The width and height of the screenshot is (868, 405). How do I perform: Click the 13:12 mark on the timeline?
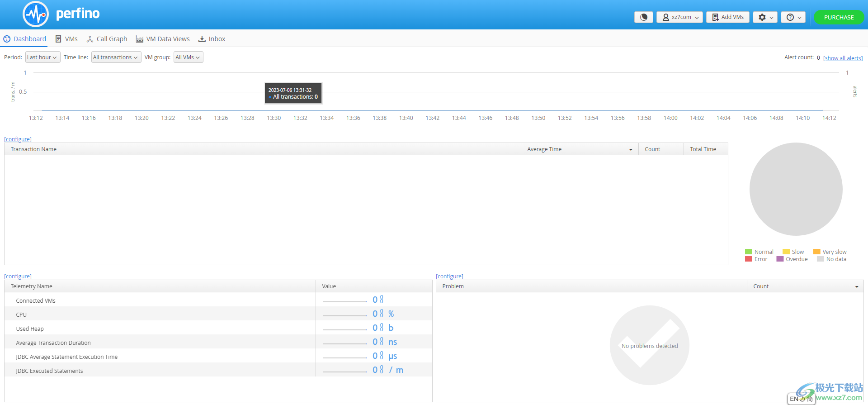click(36, 118)
